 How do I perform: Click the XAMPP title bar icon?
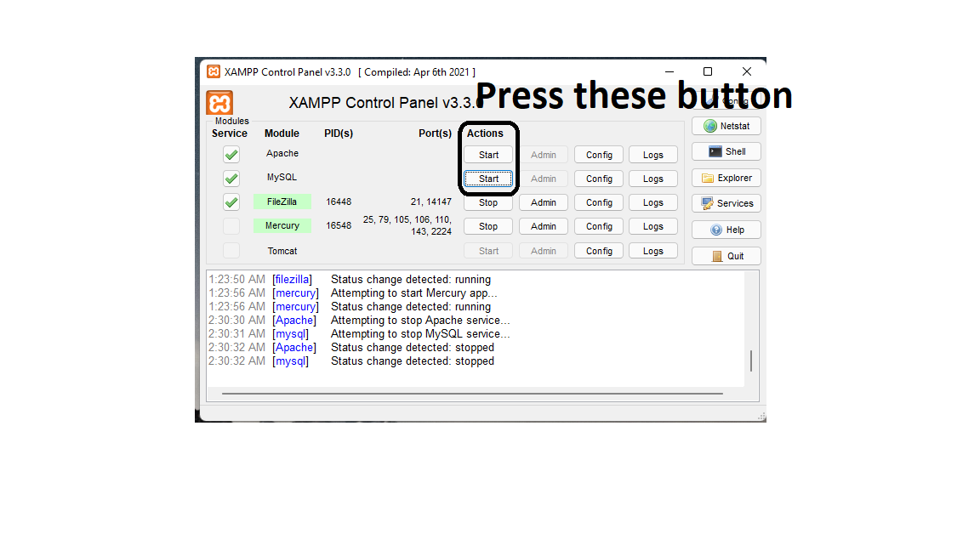point(214,71)
